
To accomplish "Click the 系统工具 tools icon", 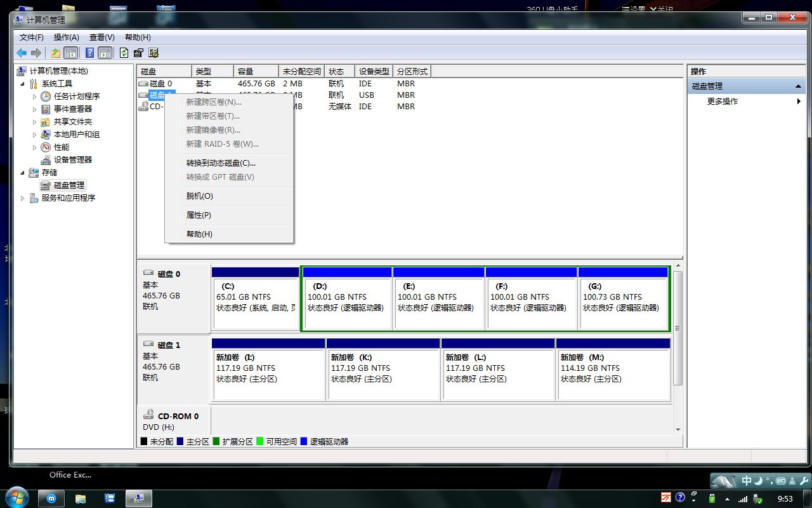I will [34, 84].
